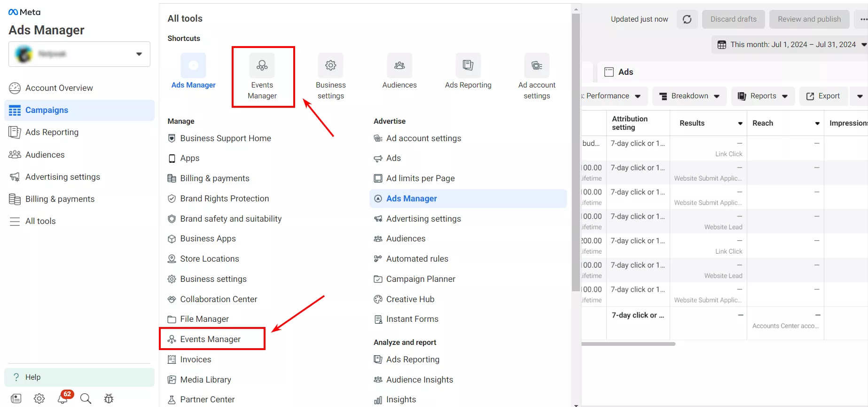Click the settings gear icon in sidebar footer

[x=39, y=399]
